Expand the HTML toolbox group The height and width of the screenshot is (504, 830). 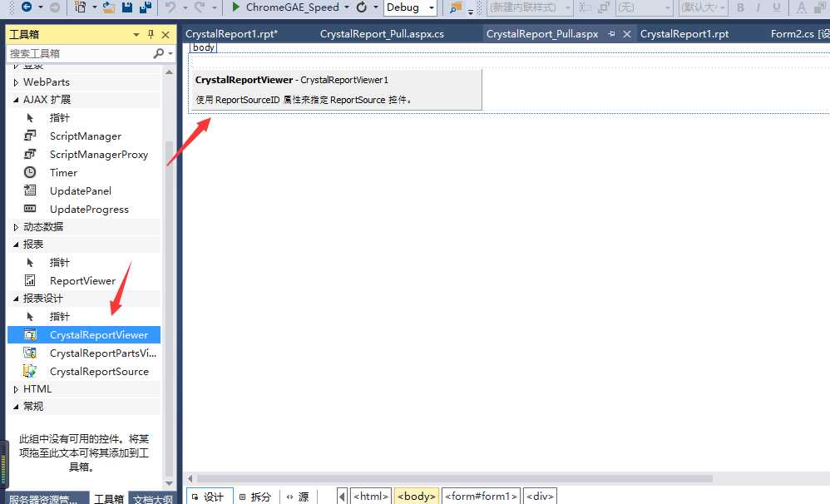(x=16, y=389)
